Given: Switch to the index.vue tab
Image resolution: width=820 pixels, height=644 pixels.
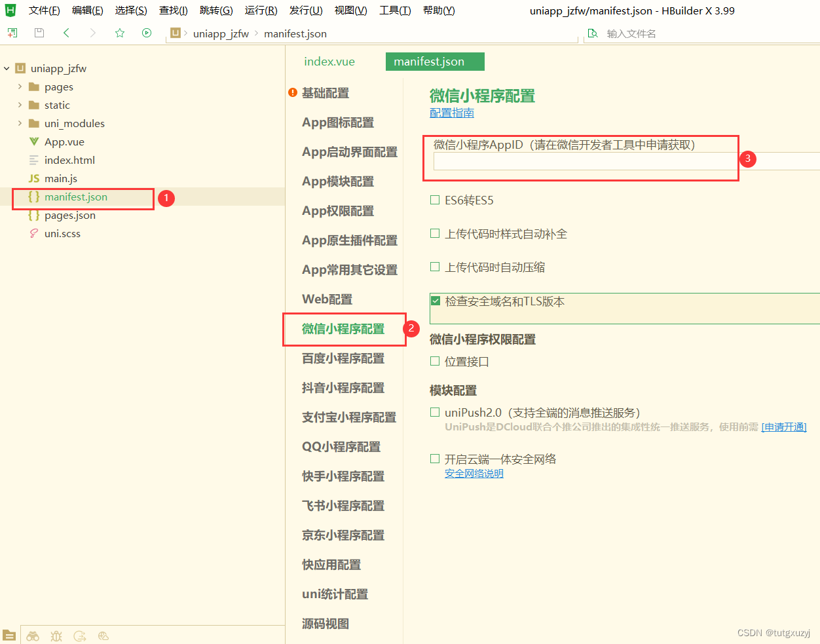Looking at the screenshot, I should (329, 61).
